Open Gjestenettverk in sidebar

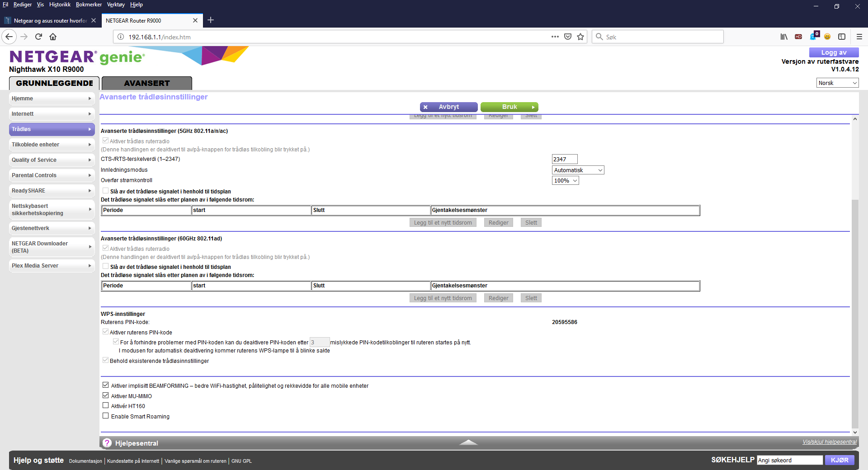coord(52,228)
